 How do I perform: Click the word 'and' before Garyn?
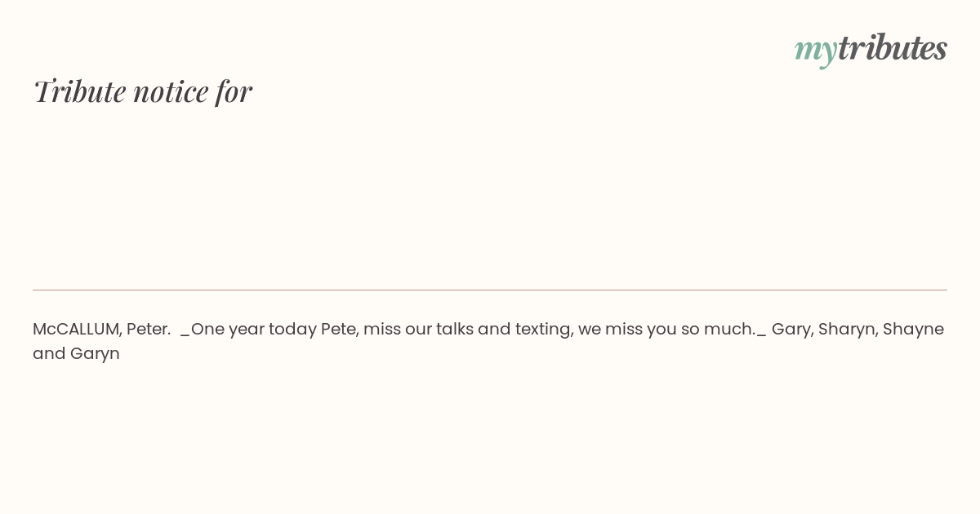tap(48, 353)
